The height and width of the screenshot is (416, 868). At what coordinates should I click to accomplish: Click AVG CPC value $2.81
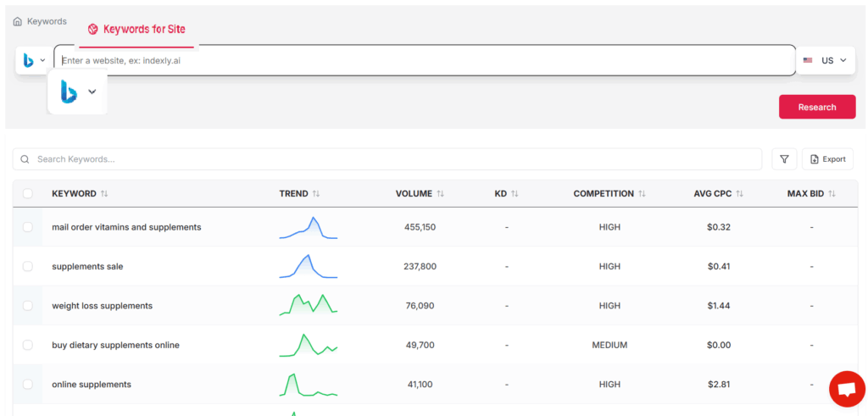point(719,384)
